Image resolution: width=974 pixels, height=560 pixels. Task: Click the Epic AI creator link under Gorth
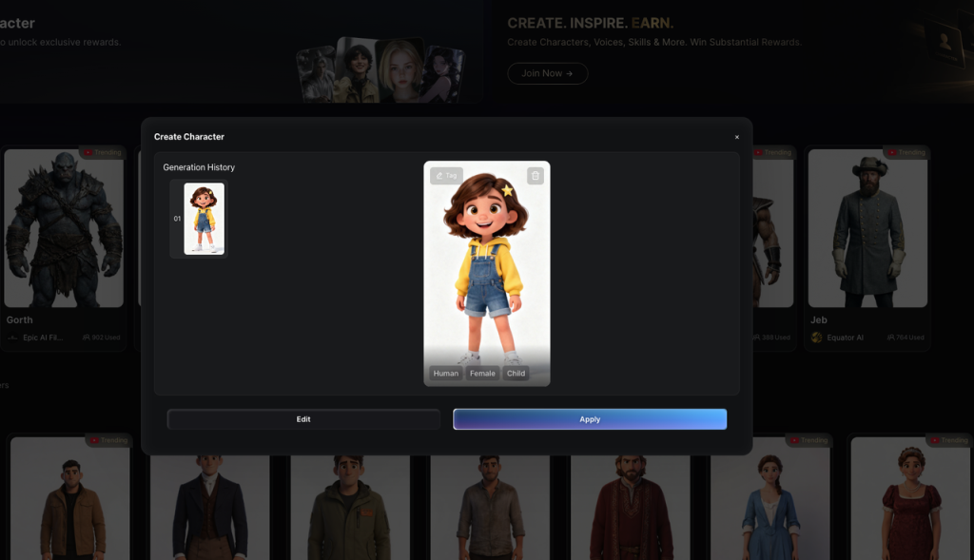point(42,338)
